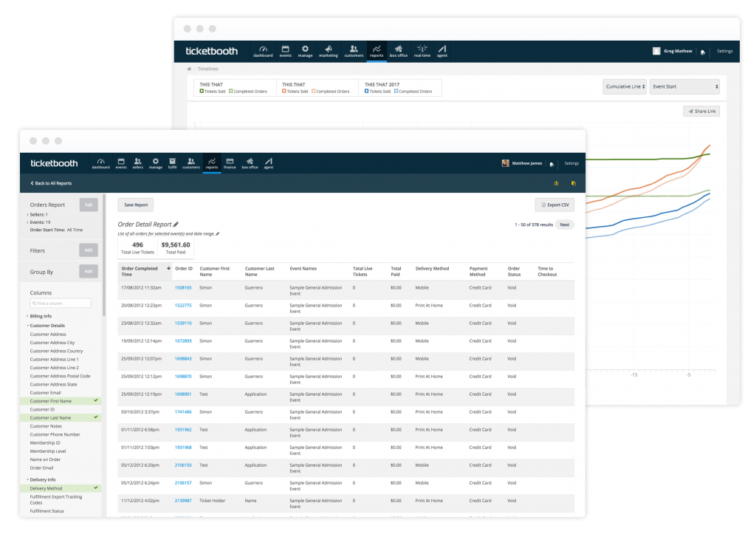Open the Event Start dropdown
Image resolution: width=756 pixels, height=534 pixels.
point(684,86)
